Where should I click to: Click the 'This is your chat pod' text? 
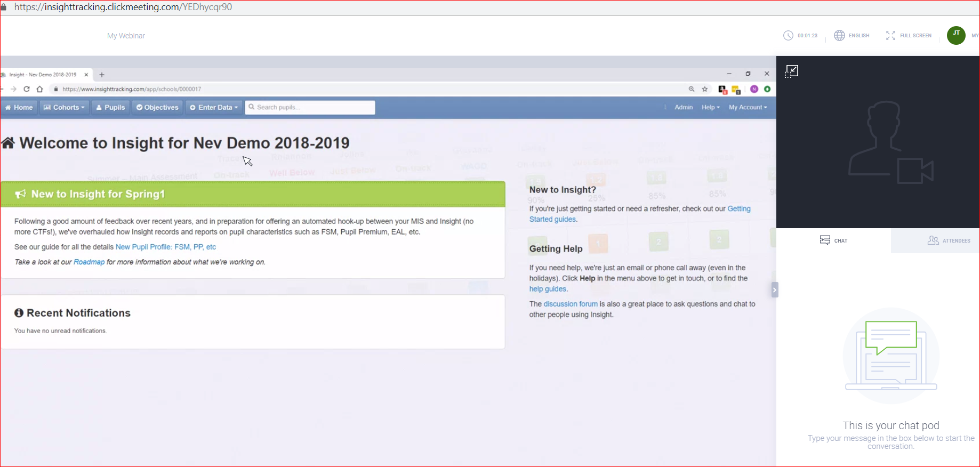[891, 425]
